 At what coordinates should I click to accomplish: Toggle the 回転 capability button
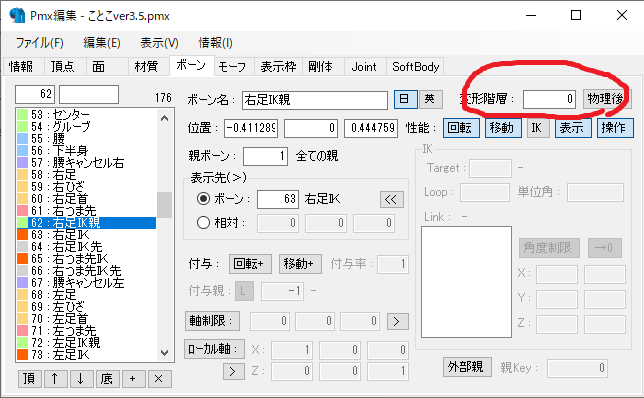[x=461, y=128]
